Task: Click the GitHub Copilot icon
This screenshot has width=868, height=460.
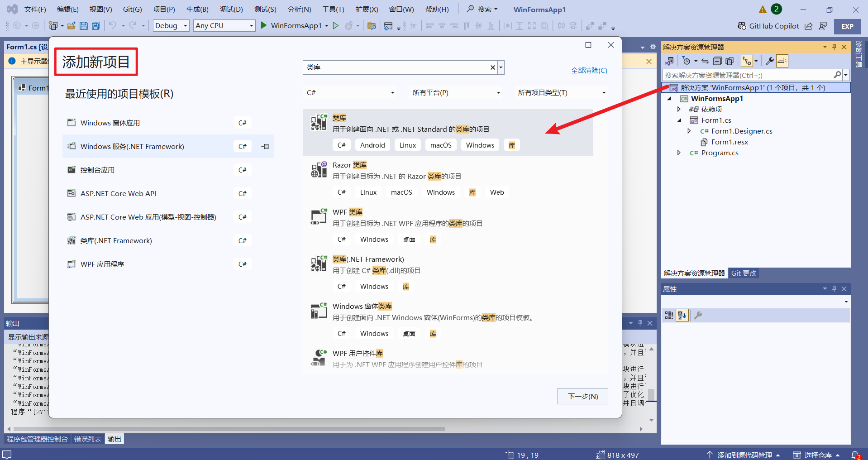Action: click(x=742, y=26)
